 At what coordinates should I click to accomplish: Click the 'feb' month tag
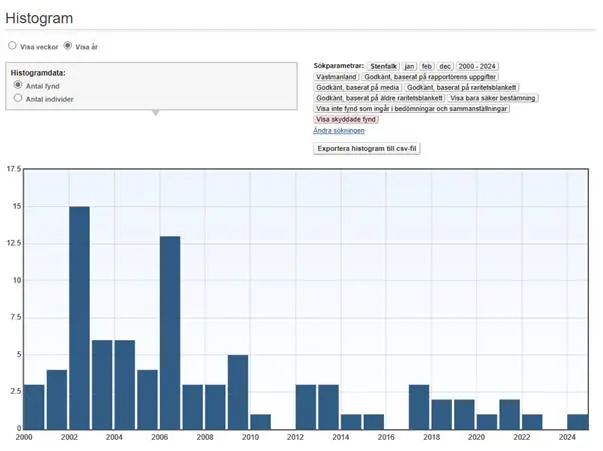coord(427,65)
